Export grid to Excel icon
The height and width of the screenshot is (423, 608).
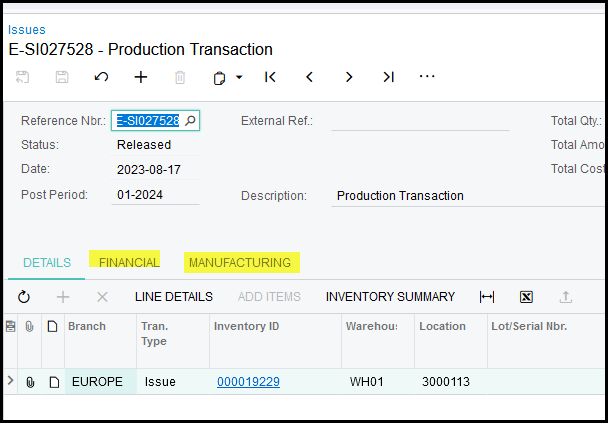[526, 297]
